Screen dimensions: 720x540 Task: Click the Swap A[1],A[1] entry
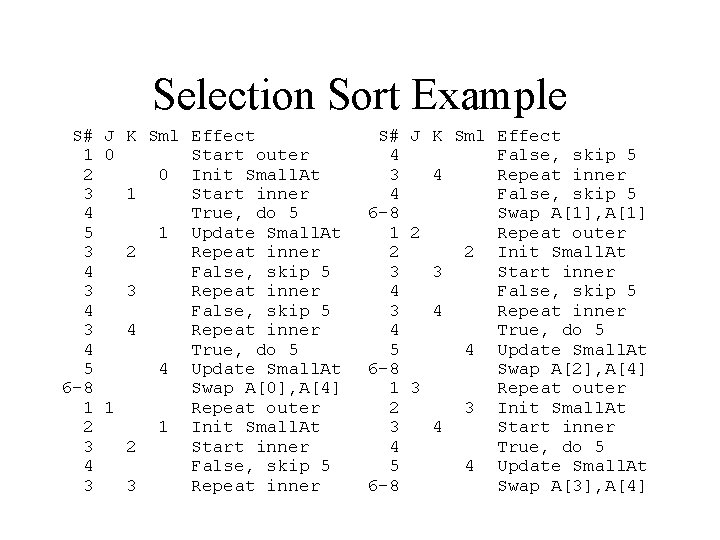(572, 214)
